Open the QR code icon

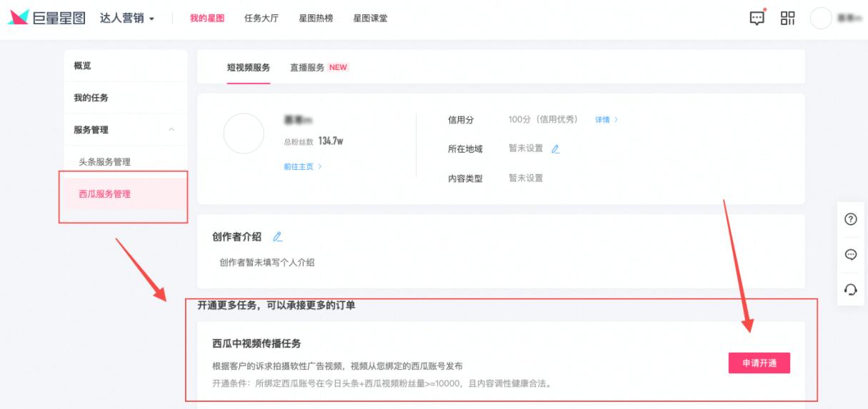tap(788, 19)
